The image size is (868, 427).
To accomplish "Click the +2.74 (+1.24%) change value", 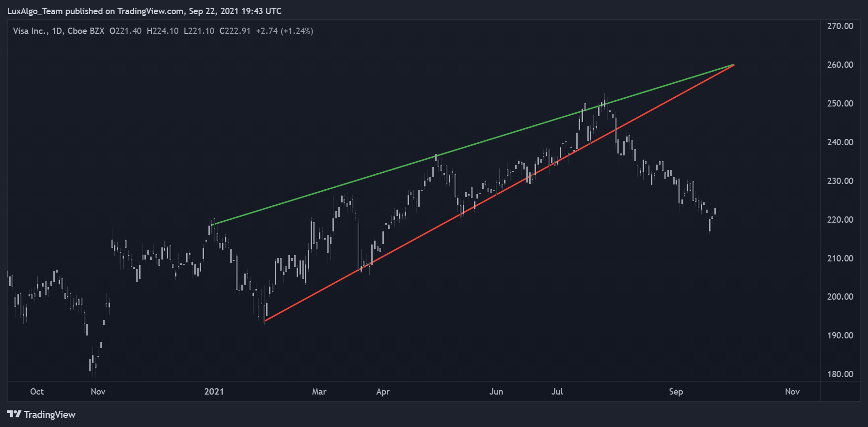I will click(x=284, y=31).
